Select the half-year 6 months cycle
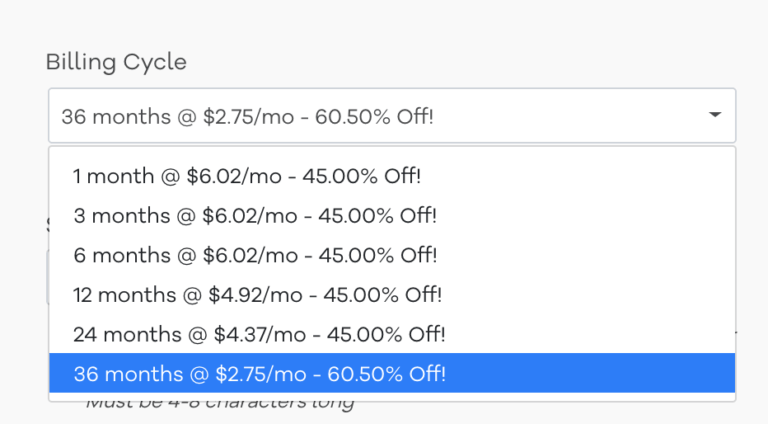The image size is (768, 424). tap(392, 255)
